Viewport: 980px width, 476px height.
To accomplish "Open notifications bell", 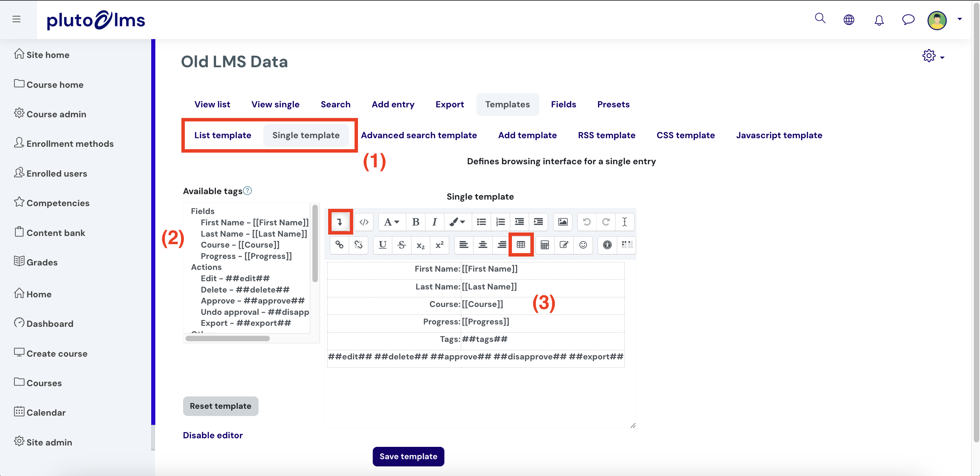I will (879, 20).
